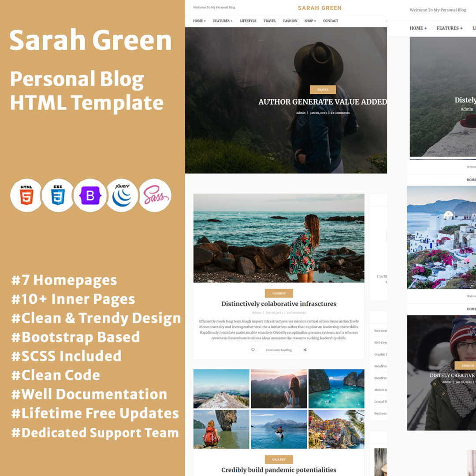
Task: Open 'Distinctively colaborative infrasctures' post title
Action: 279,304
